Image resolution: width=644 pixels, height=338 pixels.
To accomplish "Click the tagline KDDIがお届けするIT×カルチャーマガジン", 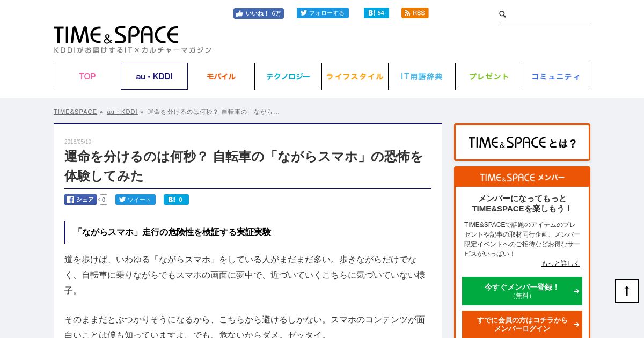I will 133,50.
